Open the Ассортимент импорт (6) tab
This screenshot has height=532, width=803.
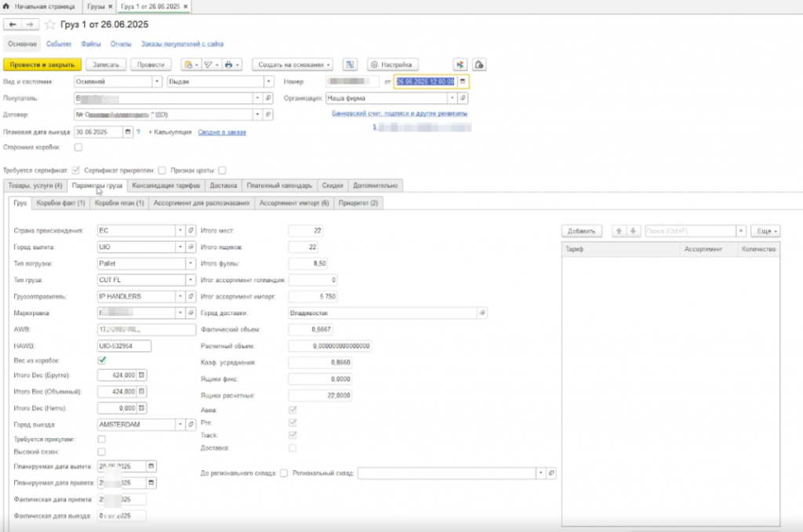point(293,203)
